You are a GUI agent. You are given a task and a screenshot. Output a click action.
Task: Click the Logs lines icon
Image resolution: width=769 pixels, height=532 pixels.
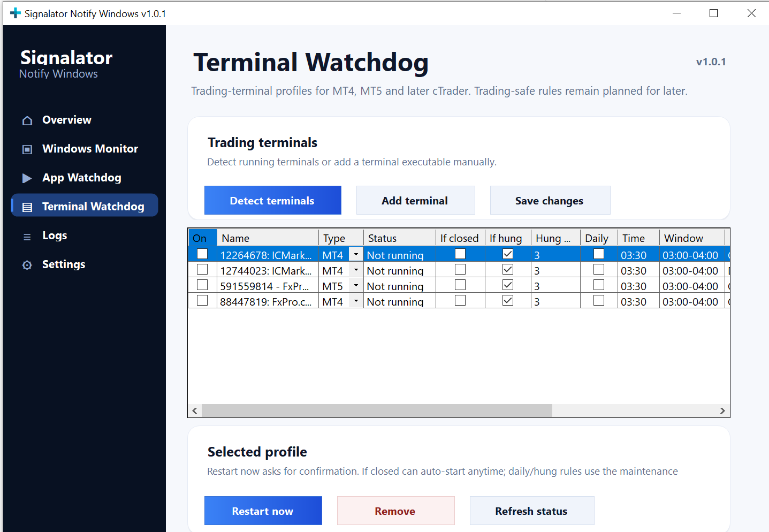27,237
